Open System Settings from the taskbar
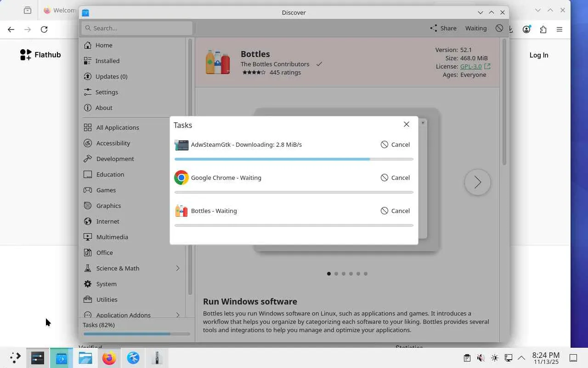588x368 pixels. tap(38, 358)
